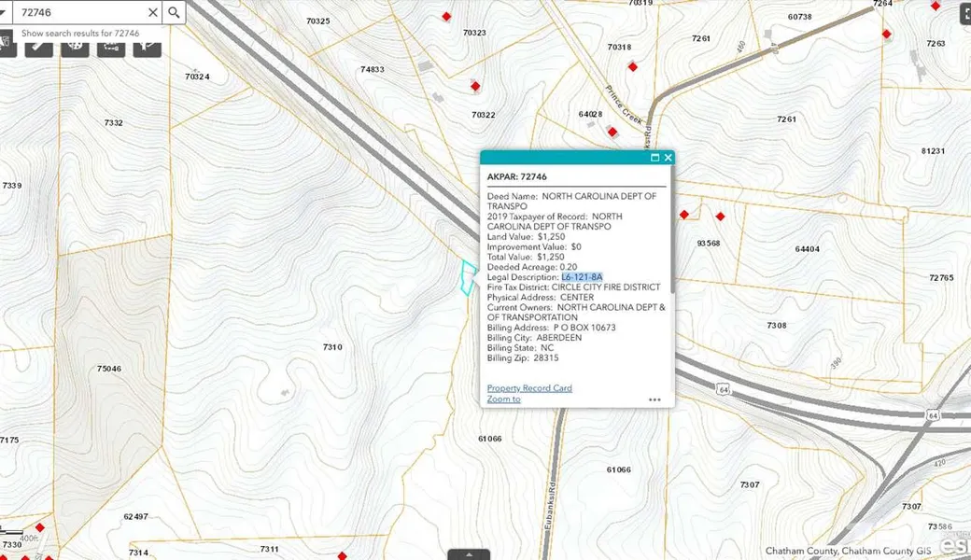Click the highlighted cyan parcel on map
Viewport: 971px width, 560px height.
pos(469,278)
